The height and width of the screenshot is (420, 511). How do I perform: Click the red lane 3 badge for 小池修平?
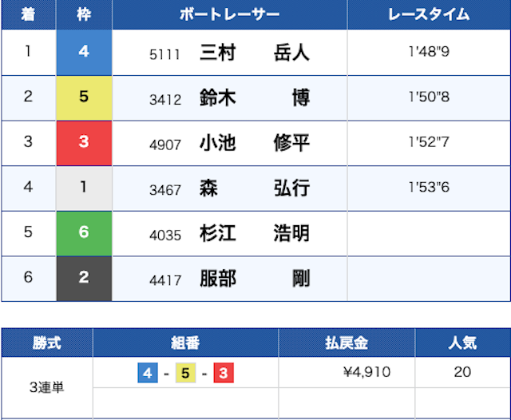pos(84,143)
